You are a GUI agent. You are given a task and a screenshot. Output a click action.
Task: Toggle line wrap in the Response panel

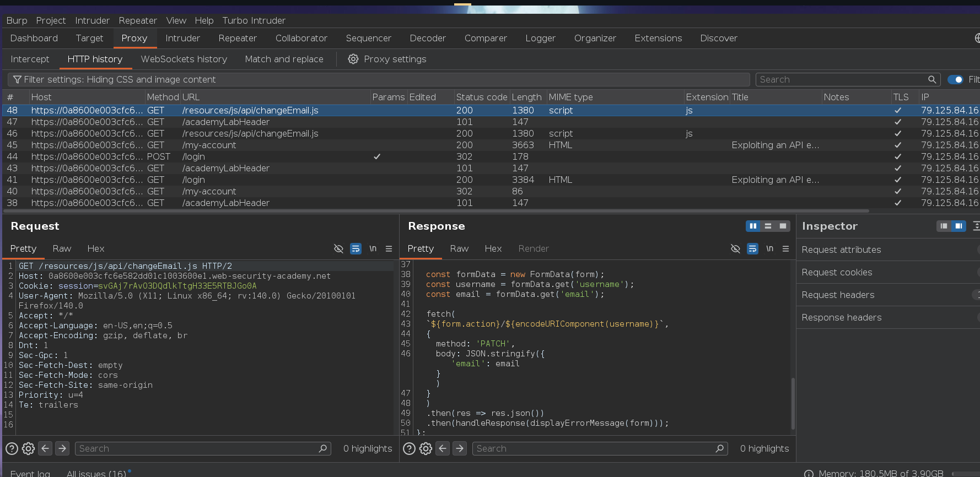pyautogui.click(x=752, y=248)
